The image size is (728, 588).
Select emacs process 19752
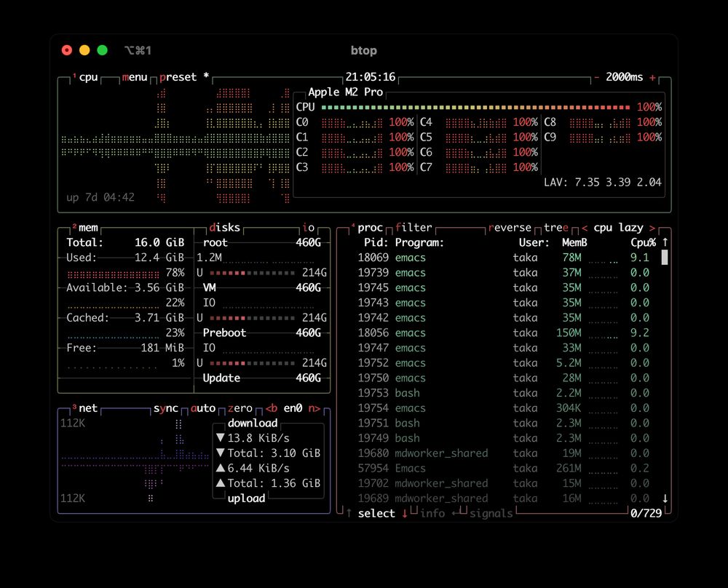(x=503, y=363)
